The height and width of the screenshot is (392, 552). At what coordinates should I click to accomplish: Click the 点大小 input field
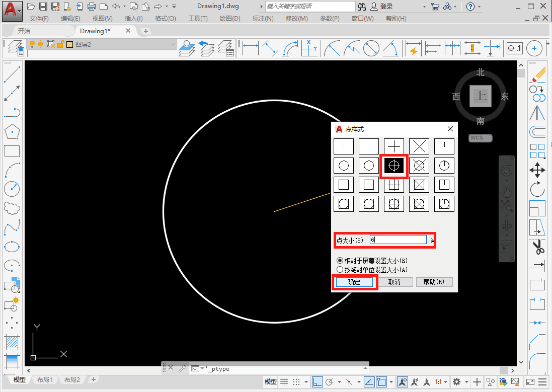(398, 240)
